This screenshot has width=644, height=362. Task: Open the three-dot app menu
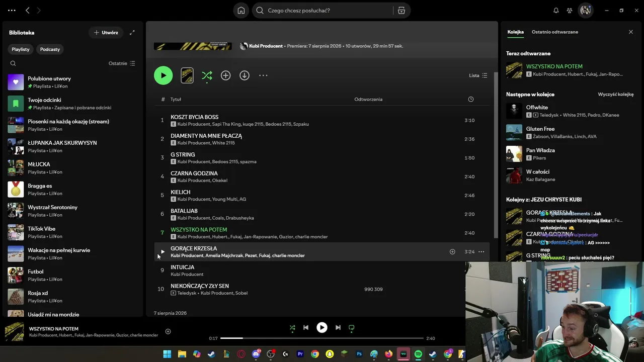pos(12,10)
